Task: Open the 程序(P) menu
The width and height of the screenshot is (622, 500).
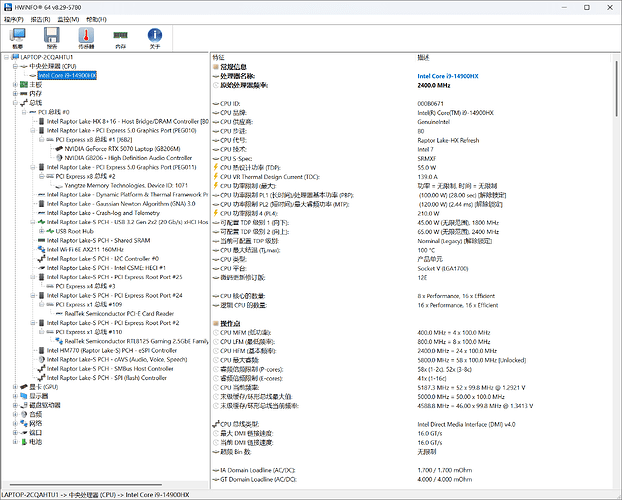Action: click(12, 19)
